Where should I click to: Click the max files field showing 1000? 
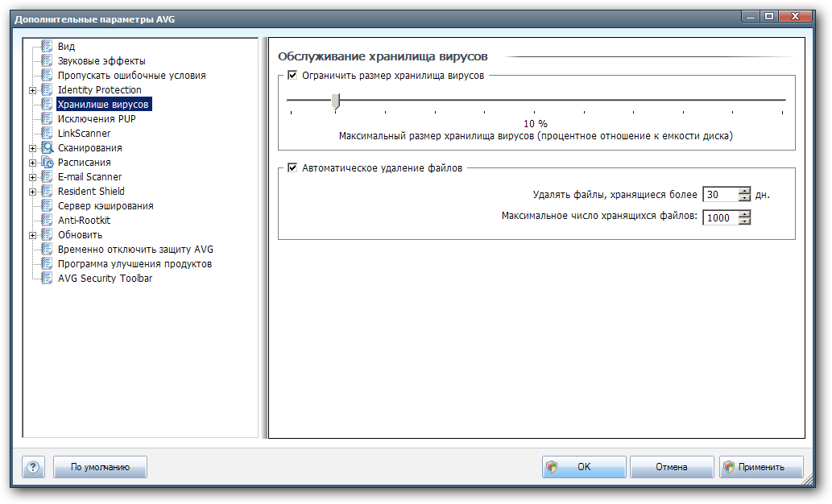pos(721,217)
